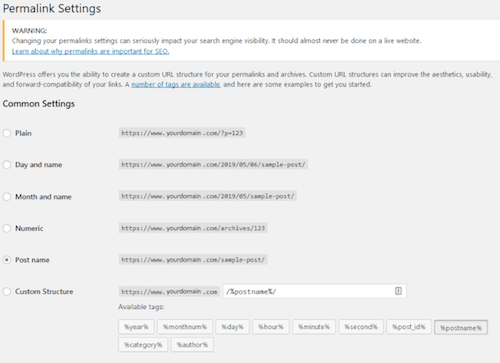The width and height of the screenshot is (500, 363).
Task: Add the %year% tag
Action: (136, 327)
